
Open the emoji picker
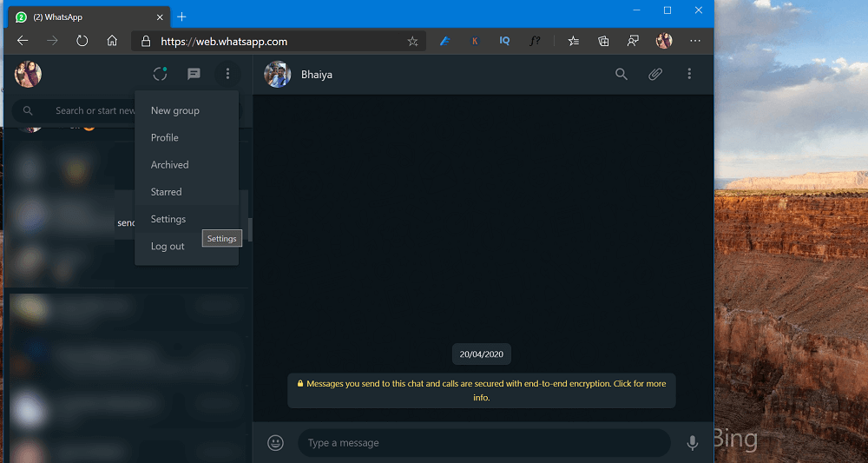(276, 442)
